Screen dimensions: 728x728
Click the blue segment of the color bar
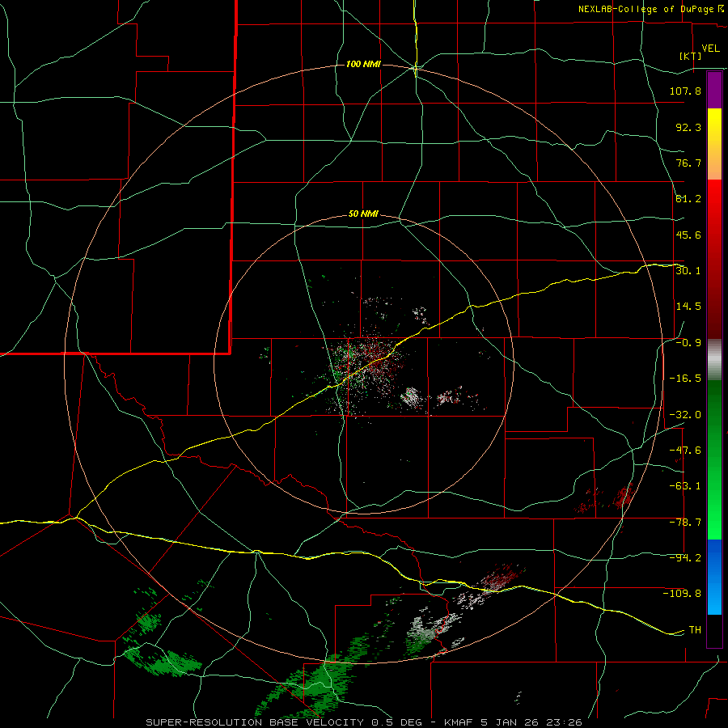714,577
